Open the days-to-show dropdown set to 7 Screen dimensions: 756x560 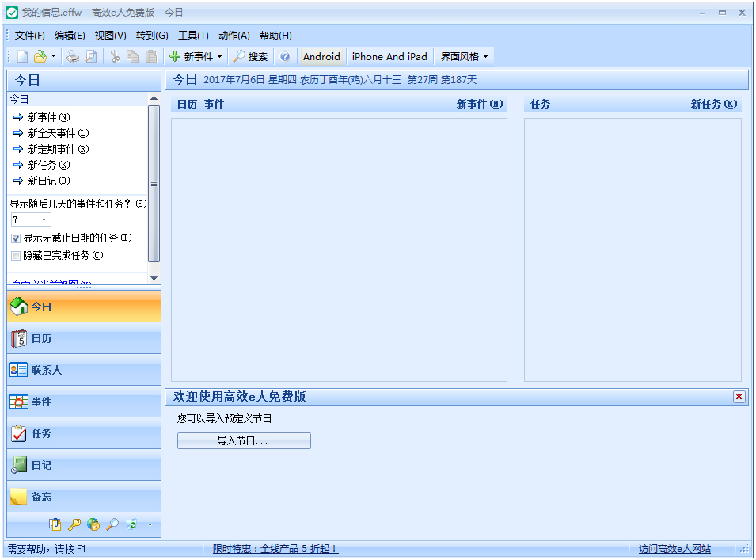pyautogui.click(x=43, y=219)
